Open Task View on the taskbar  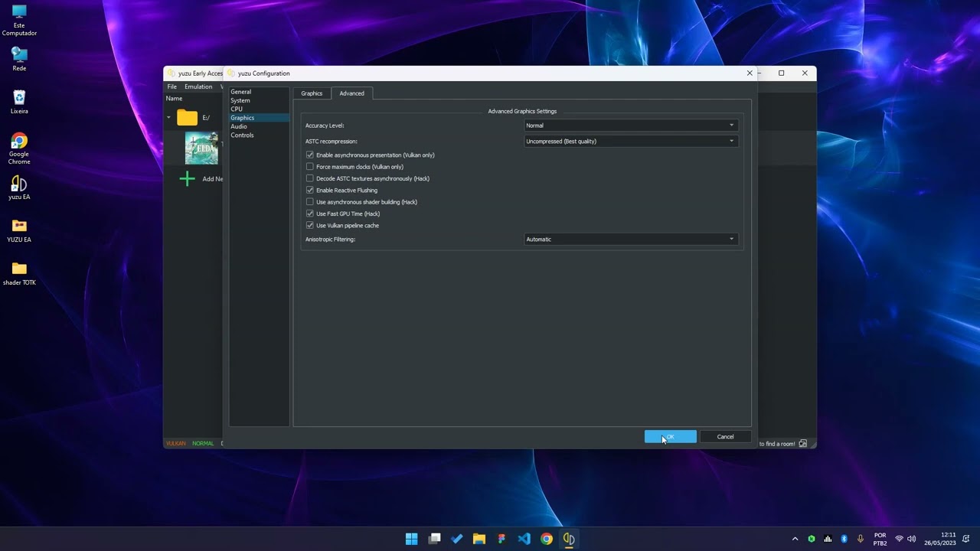tap(435, 539)
